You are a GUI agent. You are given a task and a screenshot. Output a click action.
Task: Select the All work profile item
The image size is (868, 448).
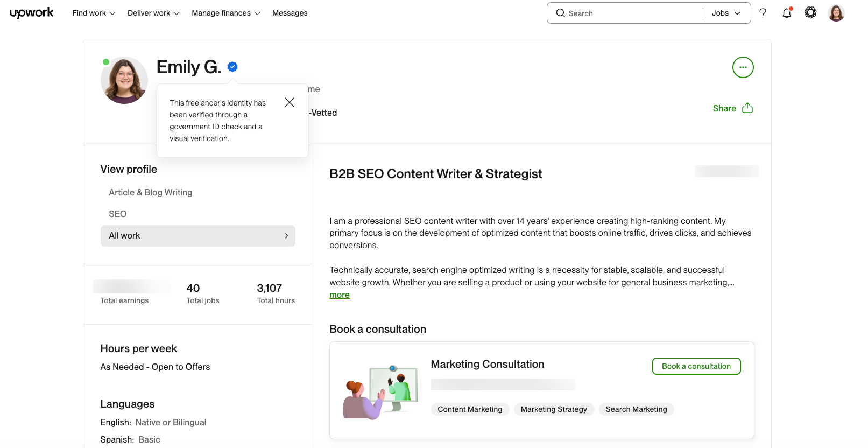(198, 236)
